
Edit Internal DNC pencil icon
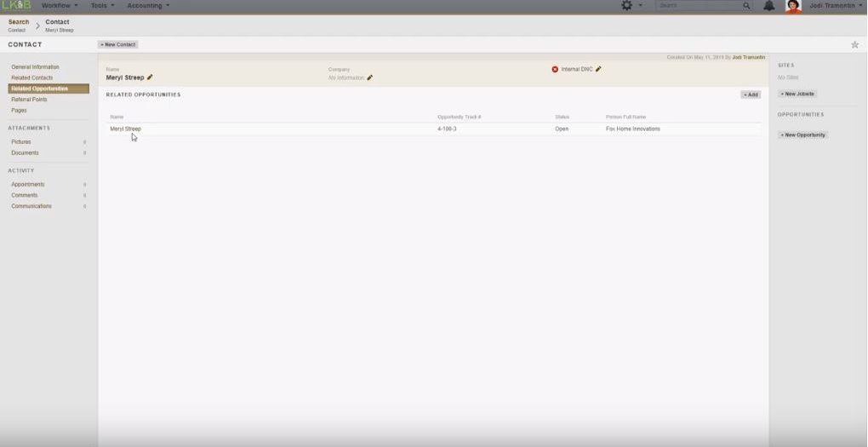click(x=598, y=69)
